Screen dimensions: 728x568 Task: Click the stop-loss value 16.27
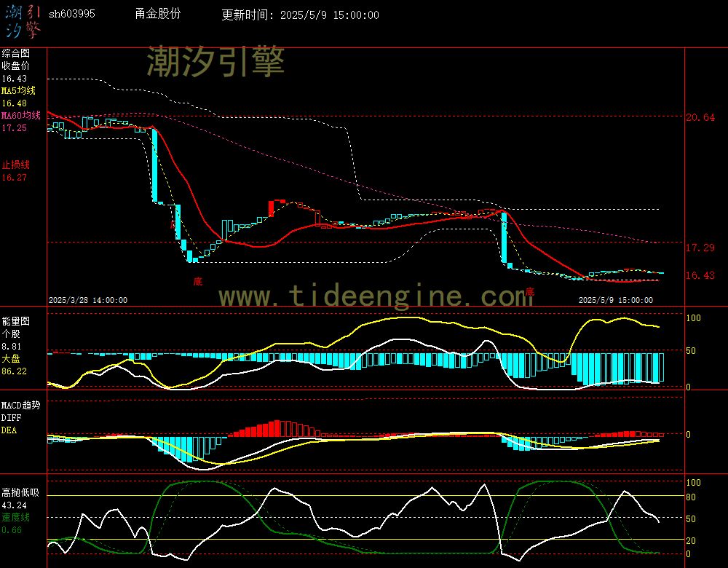(x=15, y=178)
